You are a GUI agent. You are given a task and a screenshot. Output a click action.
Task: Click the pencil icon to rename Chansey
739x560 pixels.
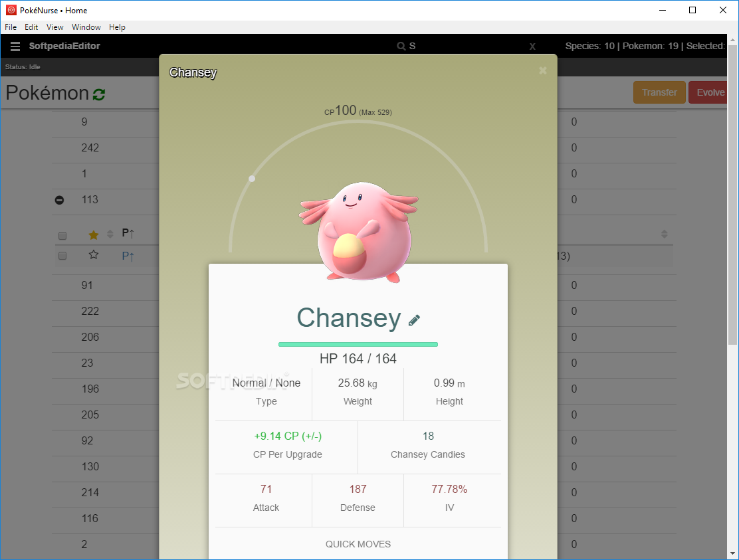tap(414, 320)
